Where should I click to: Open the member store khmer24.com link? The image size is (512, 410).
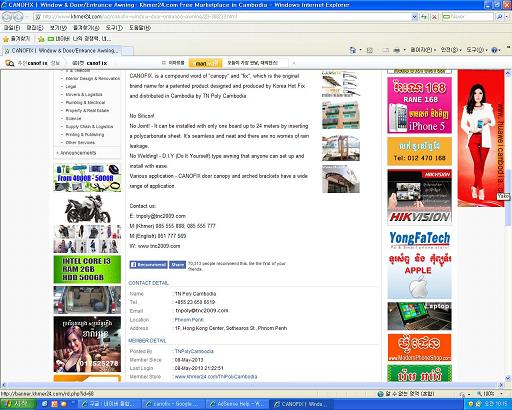[x=216, y=377]
